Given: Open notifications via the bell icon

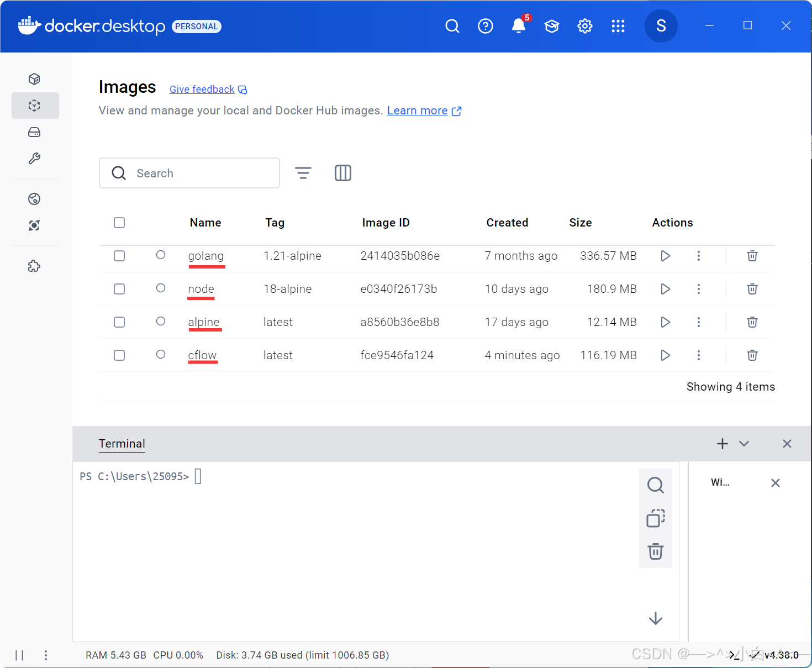Looking at the screenshot, I should (x=518, y=26).
